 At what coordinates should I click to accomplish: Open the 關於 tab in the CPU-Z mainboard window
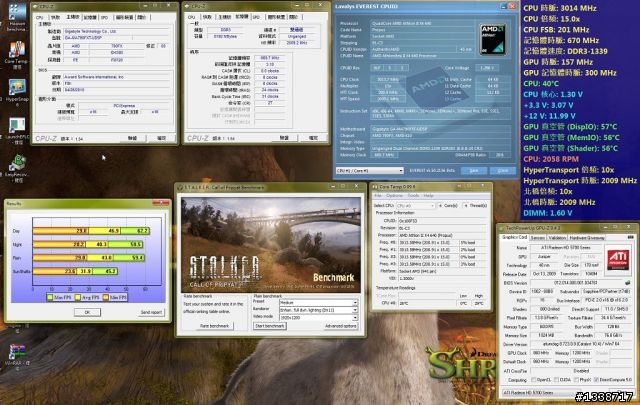tap(141, 18)
